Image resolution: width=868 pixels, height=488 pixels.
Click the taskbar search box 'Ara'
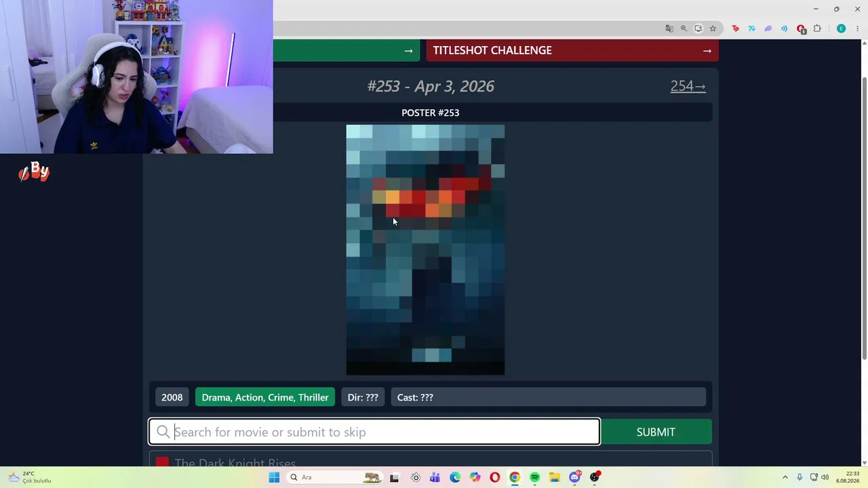click(334, 477)
